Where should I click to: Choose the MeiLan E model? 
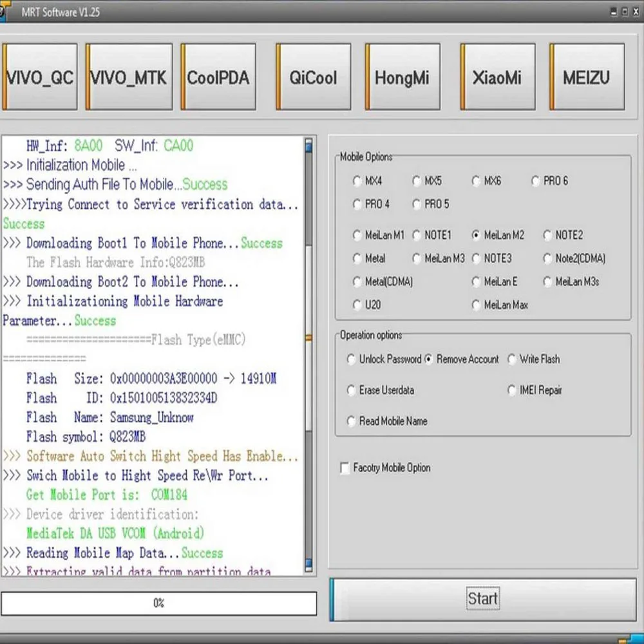pos(495,282)
